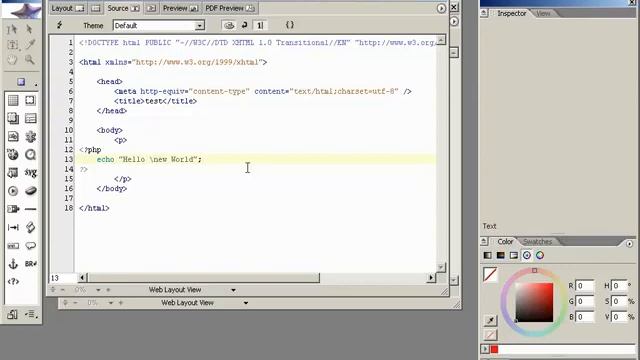The height and width of the screenshot is (360, 640).
Task: Choose the Image object icon
Action: pyautogui.click(x=13, y=136)
